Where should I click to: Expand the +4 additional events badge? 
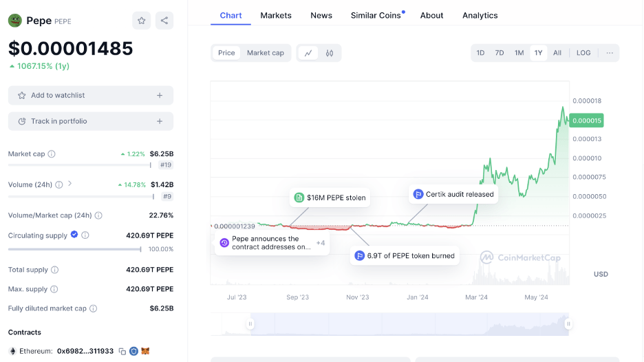pyautogui.click(x=321, y=243)
